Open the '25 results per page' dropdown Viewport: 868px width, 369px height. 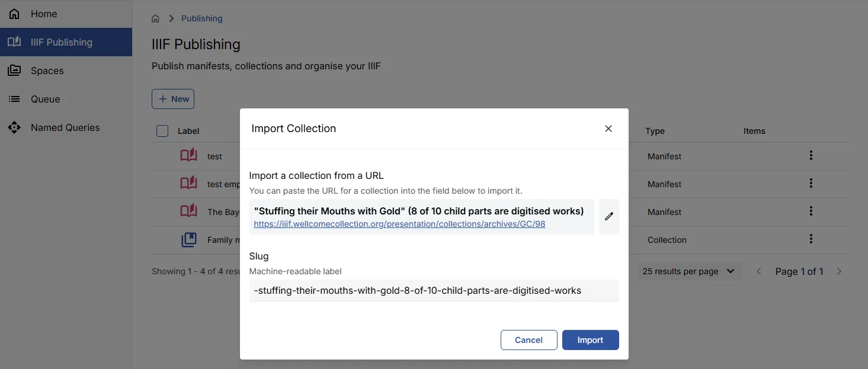[688, 271]
